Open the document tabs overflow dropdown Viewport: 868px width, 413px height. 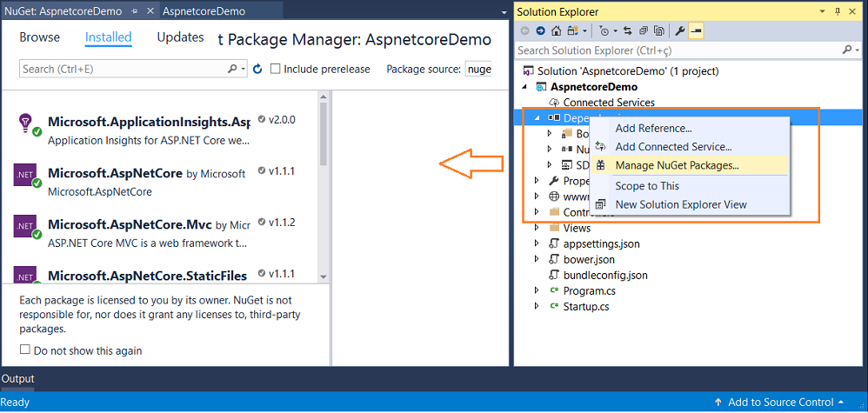[504, 12]
